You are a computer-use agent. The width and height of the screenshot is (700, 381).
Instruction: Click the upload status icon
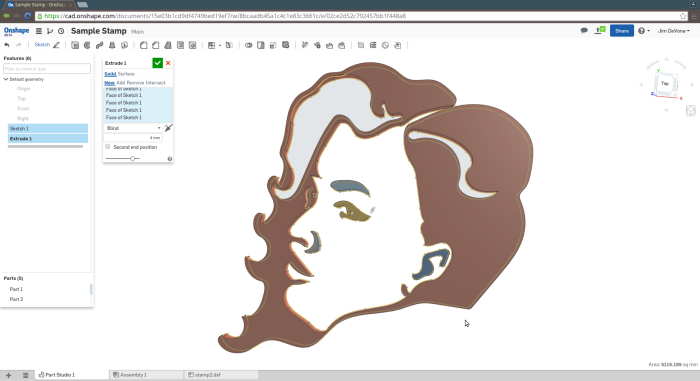pyautogui.click(x=600, y=30)
